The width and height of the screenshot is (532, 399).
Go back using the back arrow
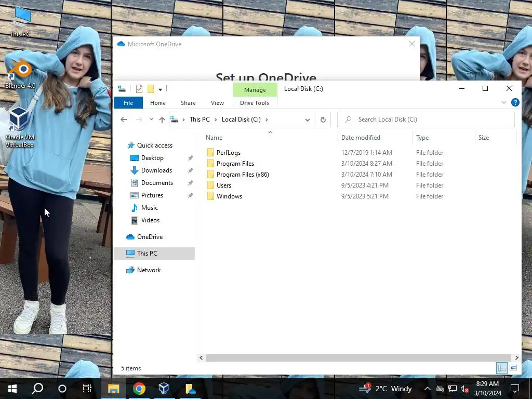coord(124,119)
